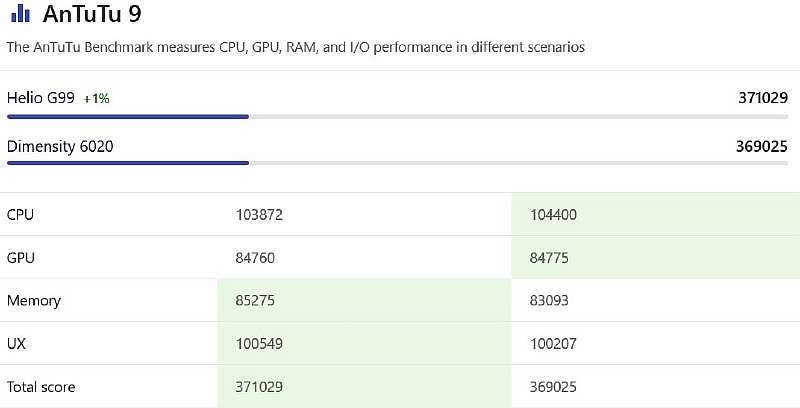The height and width of the screenshot is (408, 800).
Task: Select the Dimensity 6020 label
Action: 60,147
